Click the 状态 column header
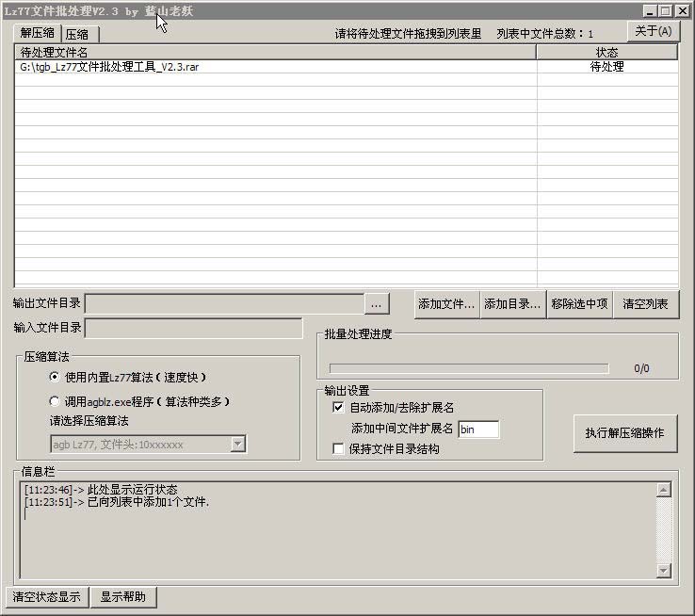Screen dimensions: 695x616 (606, 53)
